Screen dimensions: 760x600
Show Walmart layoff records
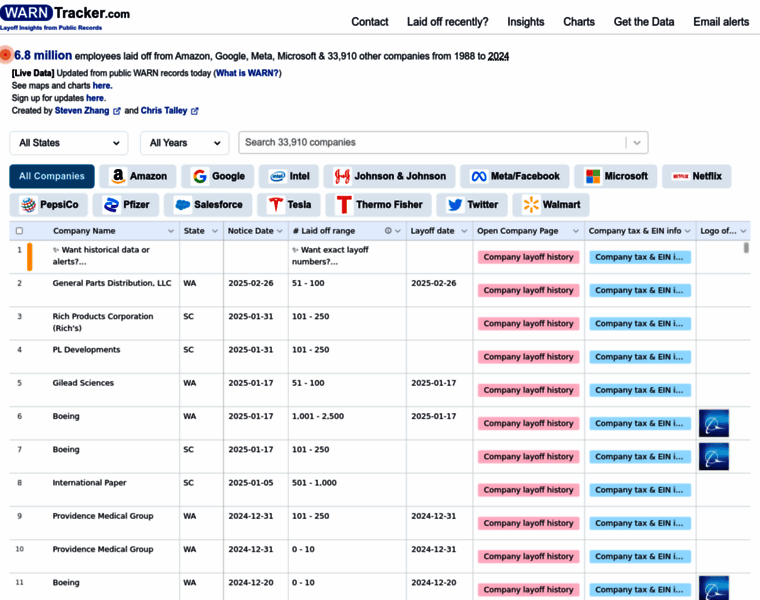point(550,205)
